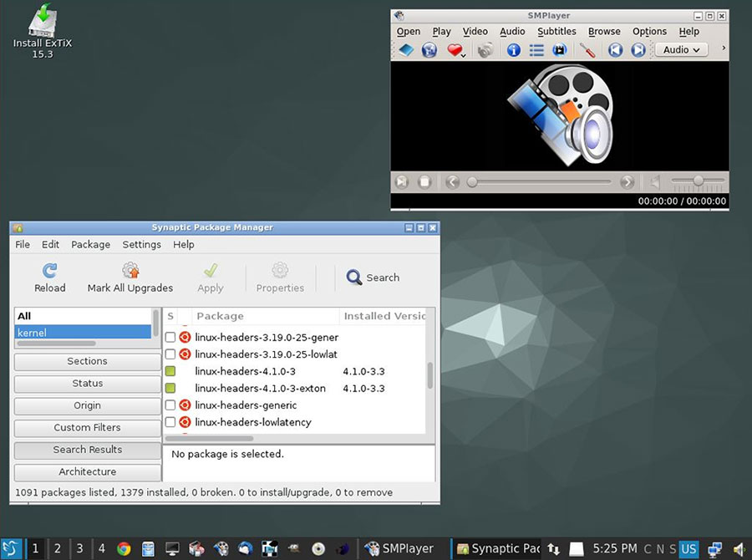752x560 pixels.
Task: Mark checkbox for linux-headers-3.19.0-25-generic
Action: [170, 338]
